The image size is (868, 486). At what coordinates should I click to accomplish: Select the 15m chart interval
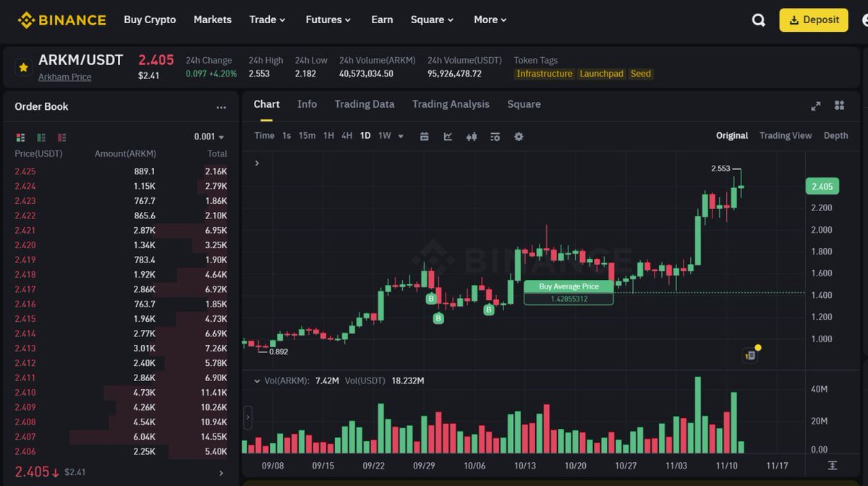tap(307, 136)
